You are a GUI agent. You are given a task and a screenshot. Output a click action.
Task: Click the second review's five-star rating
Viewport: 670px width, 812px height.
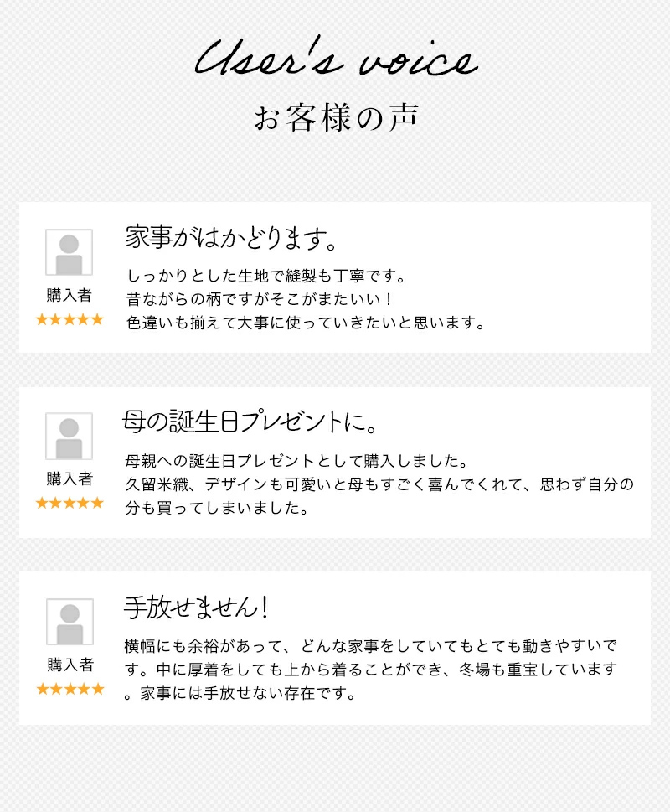point(70,503)
